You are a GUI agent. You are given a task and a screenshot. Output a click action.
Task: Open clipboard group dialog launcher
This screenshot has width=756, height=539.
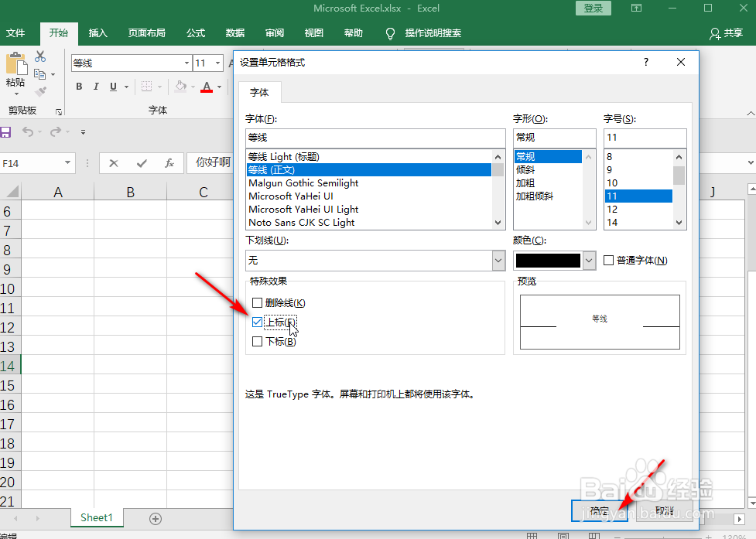click(x=59, y=112)
